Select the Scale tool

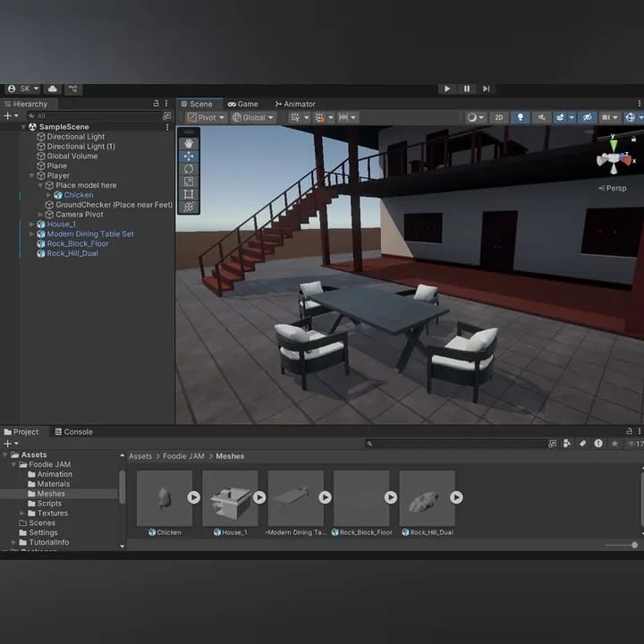(x=189, y=182)
